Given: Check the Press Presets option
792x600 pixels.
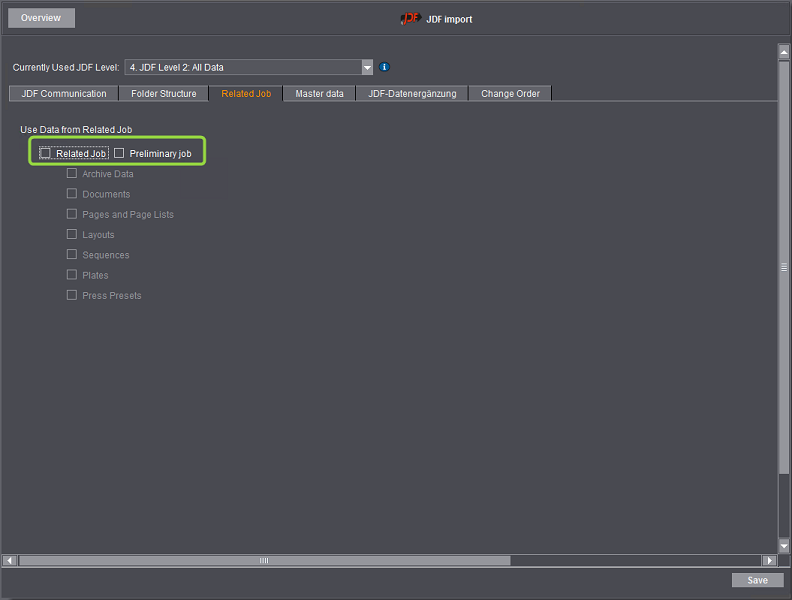Looking at the screenshot, I should [72, 295].
